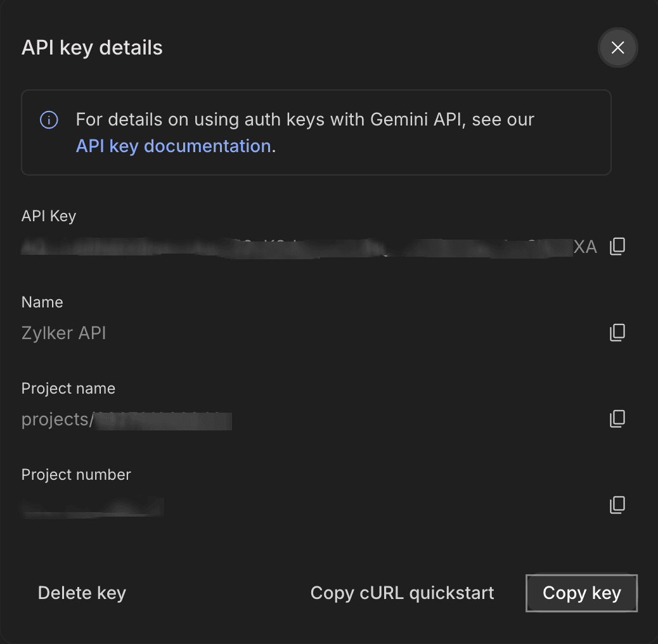
Task: Copy the Project name with its copy icon
Action: tap(617, 419)
